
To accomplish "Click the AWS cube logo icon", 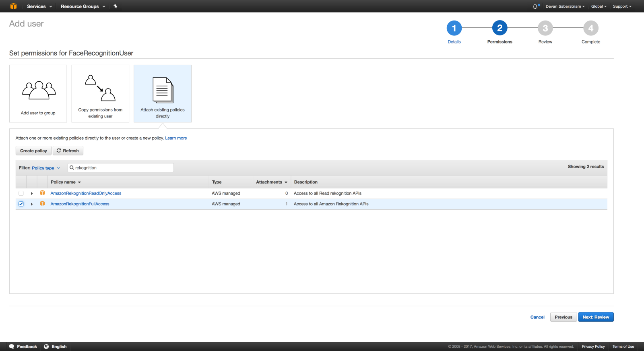I will tap(13, 6).
